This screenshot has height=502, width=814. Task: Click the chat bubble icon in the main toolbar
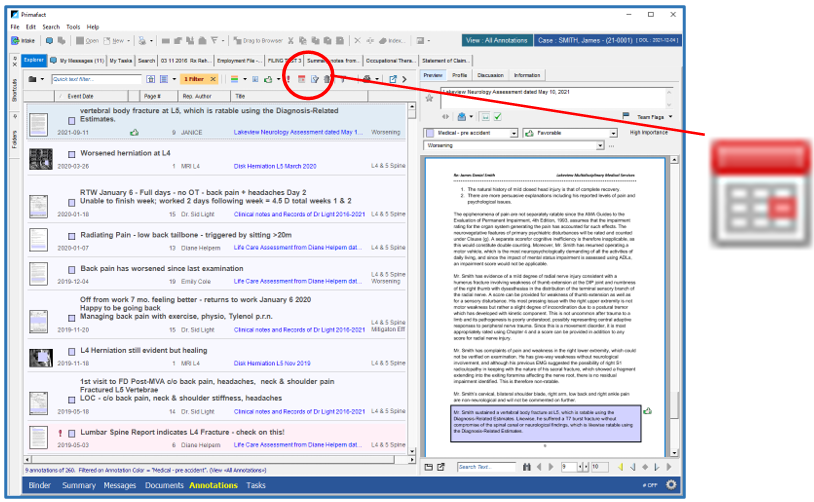49,40
